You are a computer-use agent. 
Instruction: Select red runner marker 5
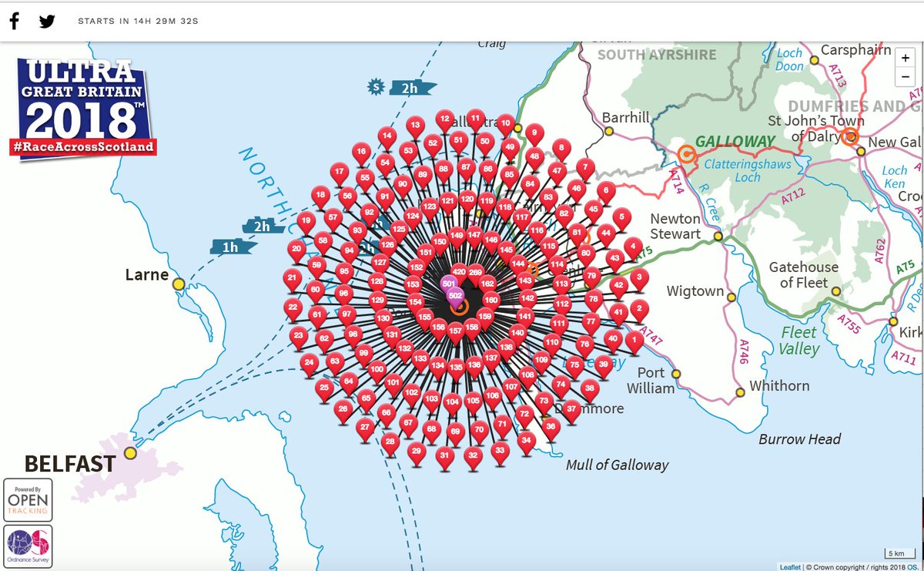(x=621, y=217)
